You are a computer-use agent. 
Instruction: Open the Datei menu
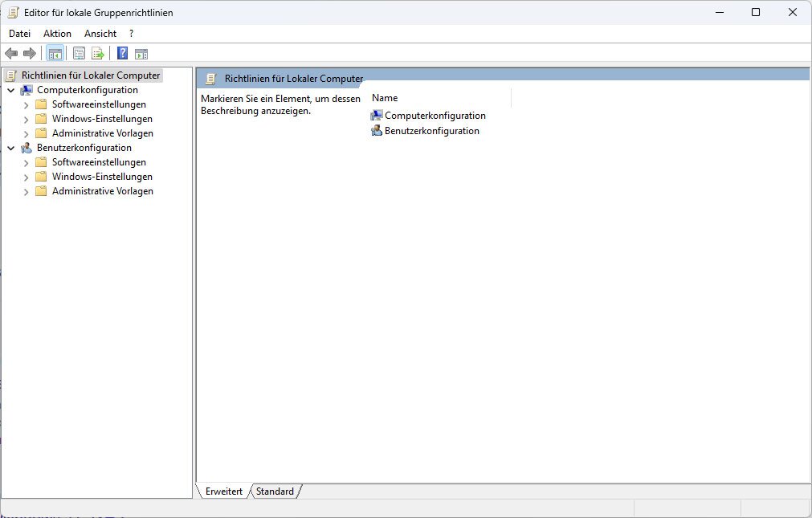(19, 34)
